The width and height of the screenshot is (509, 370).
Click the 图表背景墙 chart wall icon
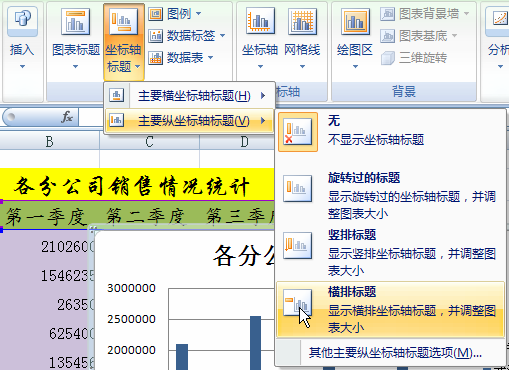click(x=387, y=14)
